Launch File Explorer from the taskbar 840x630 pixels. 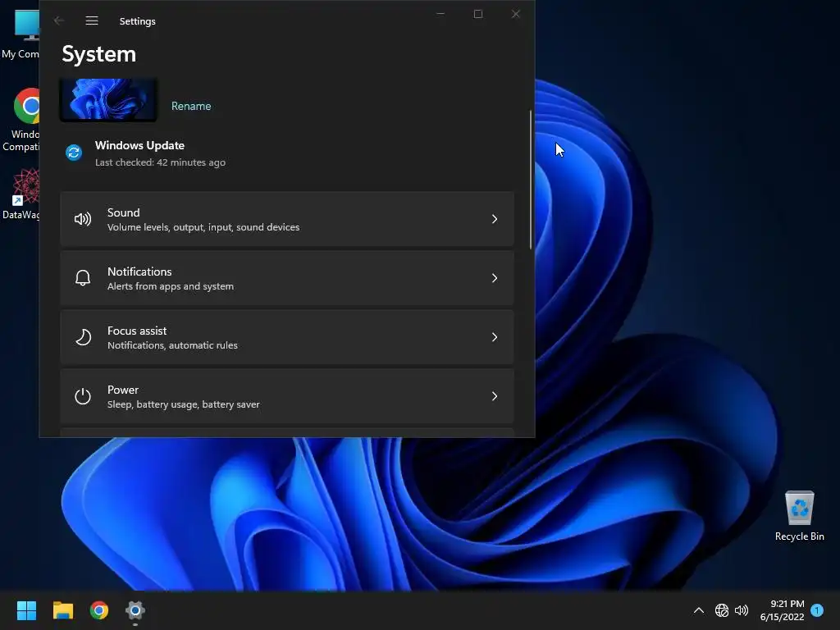click(62, 610)
